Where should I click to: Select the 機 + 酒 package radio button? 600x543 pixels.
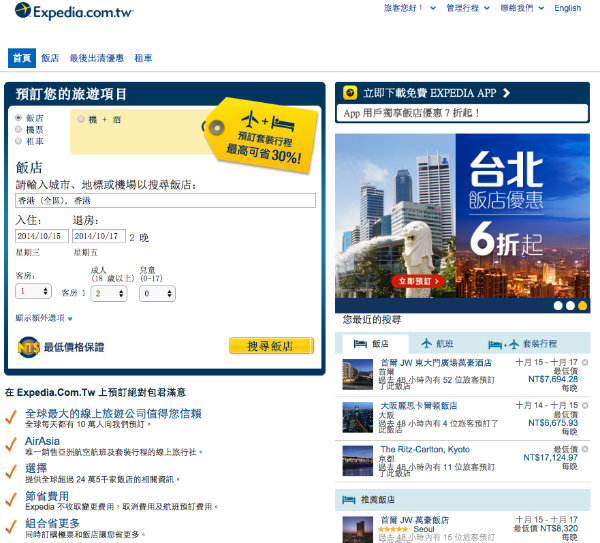pos(81,119)
